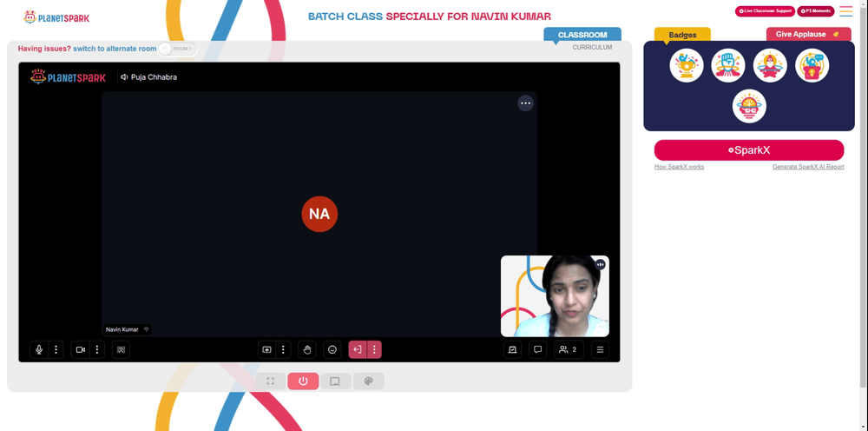Select the Badges tab
This screenshot has height=431, width=868.
(x=682, y=35)
